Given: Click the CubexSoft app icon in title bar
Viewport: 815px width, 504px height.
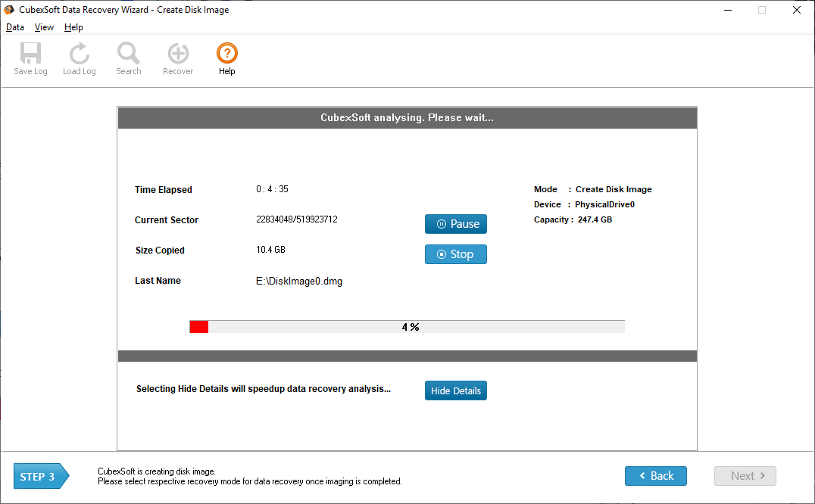Looking at the screenshot, I should (10, 10).
